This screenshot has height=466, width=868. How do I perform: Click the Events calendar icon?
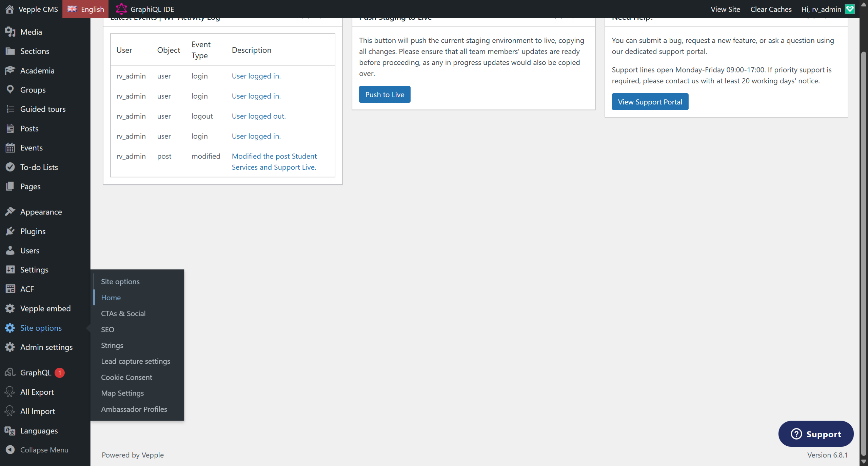tap(10, 148)
